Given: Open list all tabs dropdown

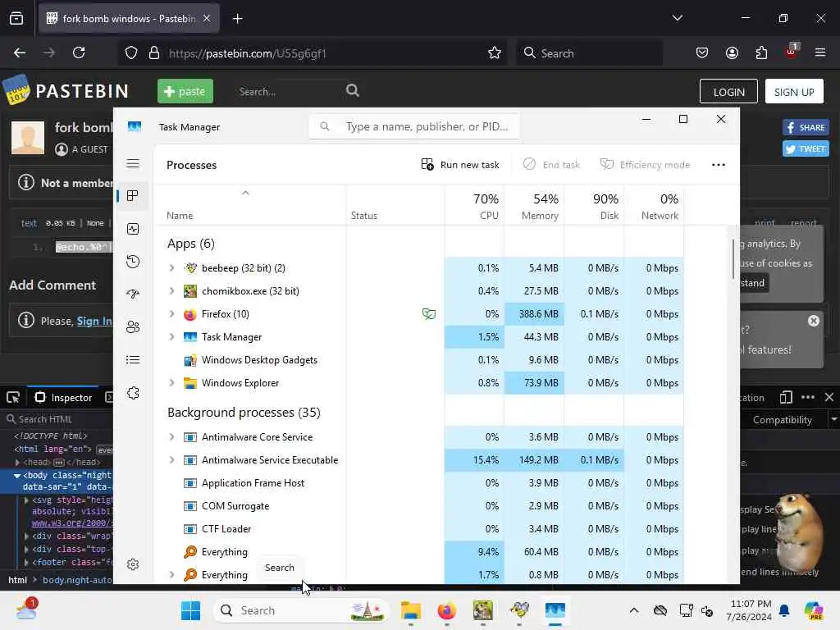Looking at the screenshot, I should [x=677, y=18].
